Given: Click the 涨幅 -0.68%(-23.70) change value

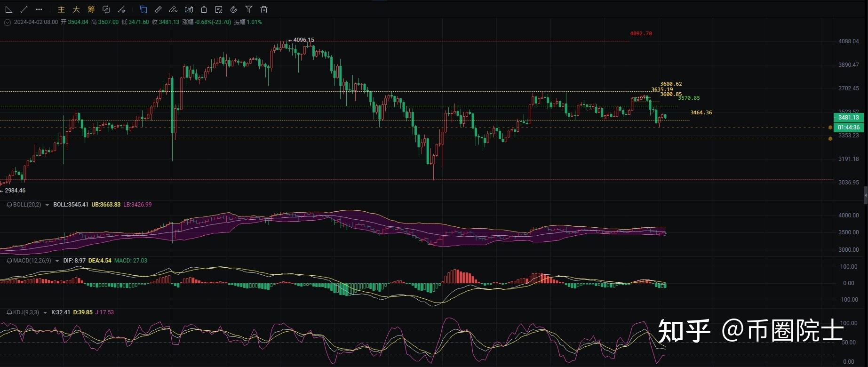Looking at the screenshot, I should point(207,22).
